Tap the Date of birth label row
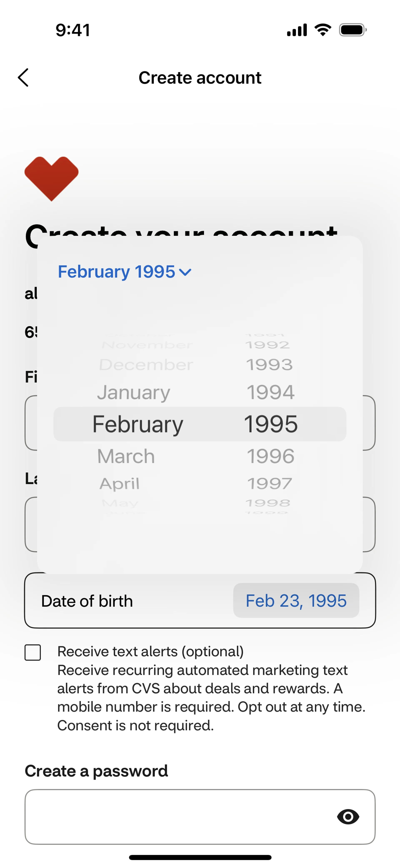 click(x=87, y=601)
